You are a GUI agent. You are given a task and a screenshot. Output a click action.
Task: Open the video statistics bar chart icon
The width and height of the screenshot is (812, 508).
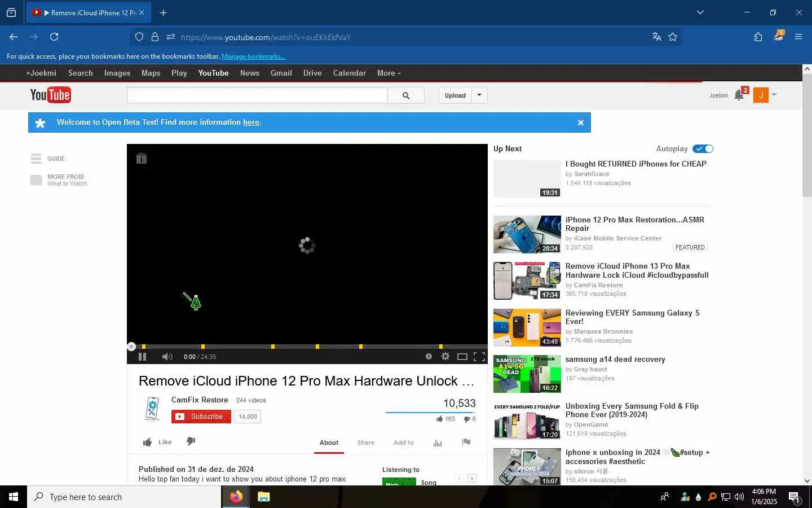click(438, 443)
